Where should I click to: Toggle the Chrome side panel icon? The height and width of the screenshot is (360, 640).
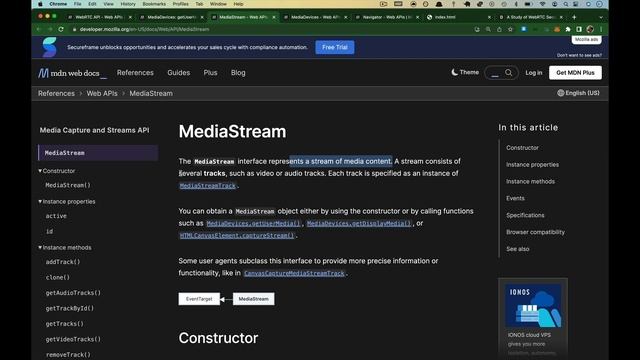tap(579, 29)
